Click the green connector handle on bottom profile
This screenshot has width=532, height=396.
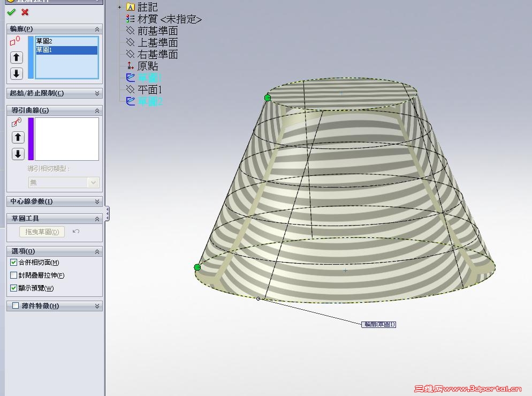(x=197, y=267)
